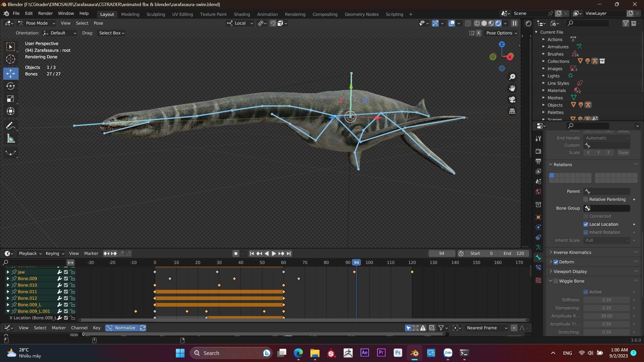Open File Explorer from the taskbar
Viewport: 644px width, 362px height.
point(315,353)
